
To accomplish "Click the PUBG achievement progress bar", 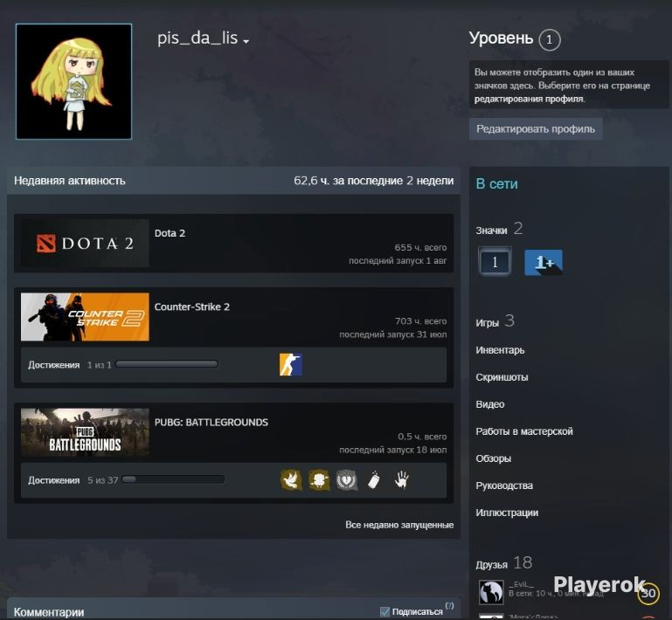I will coord(173,479).
